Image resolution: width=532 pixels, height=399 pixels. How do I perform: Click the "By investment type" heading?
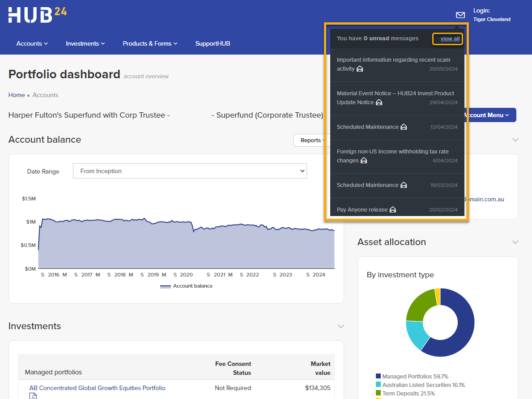(x=400, y=275)
